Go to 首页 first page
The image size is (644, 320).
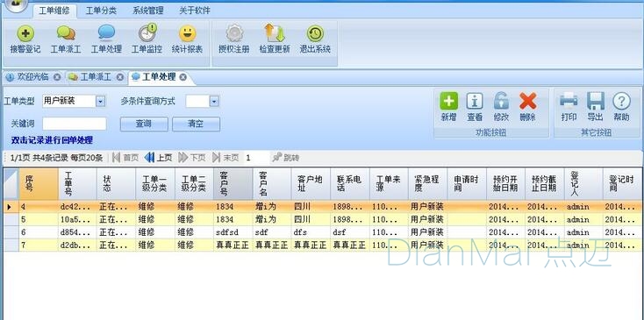click(x=125, y=158)
